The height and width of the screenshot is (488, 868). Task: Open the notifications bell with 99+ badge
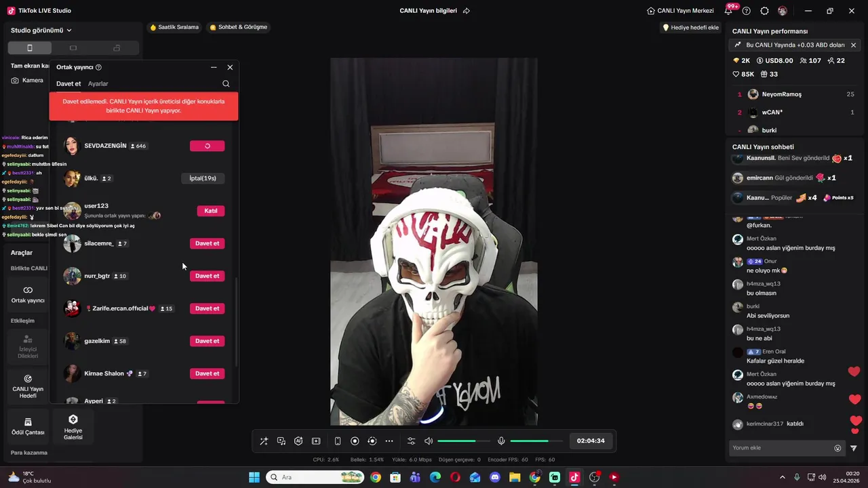(x=730, y=11)
